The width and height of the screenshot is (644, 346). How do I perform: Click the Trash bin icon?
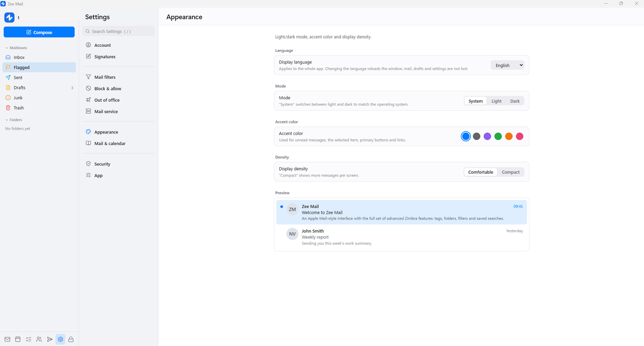[8, 108]
